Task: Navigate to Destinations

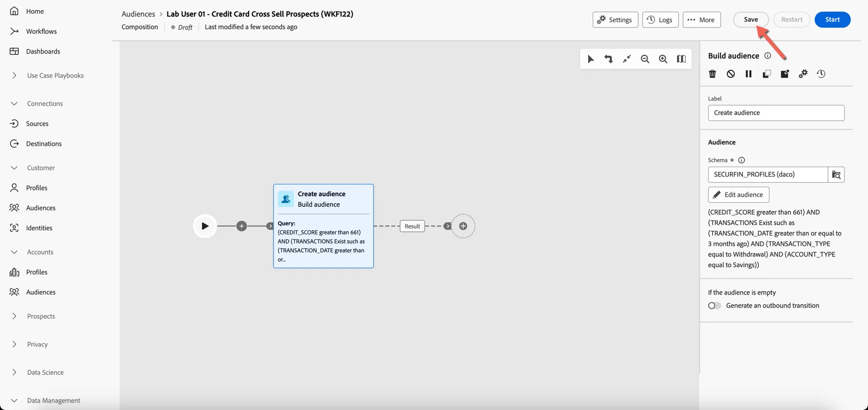Action: [x=44, y=144]
